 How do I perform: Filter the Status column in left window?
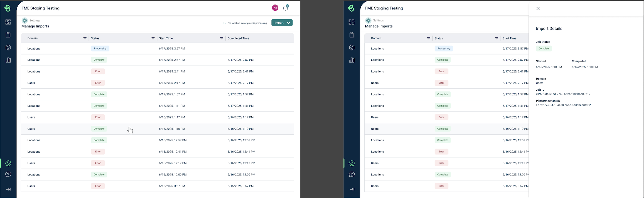(x=153, y=38)
